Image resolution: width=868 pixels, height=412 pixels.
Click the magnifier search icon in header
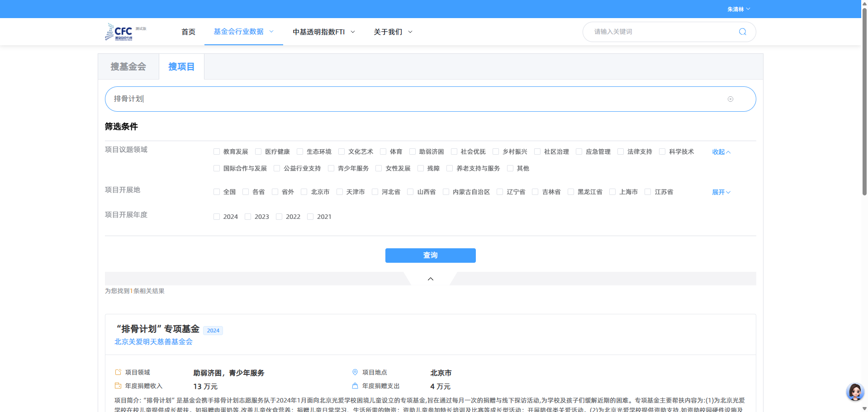coord(742,32)
